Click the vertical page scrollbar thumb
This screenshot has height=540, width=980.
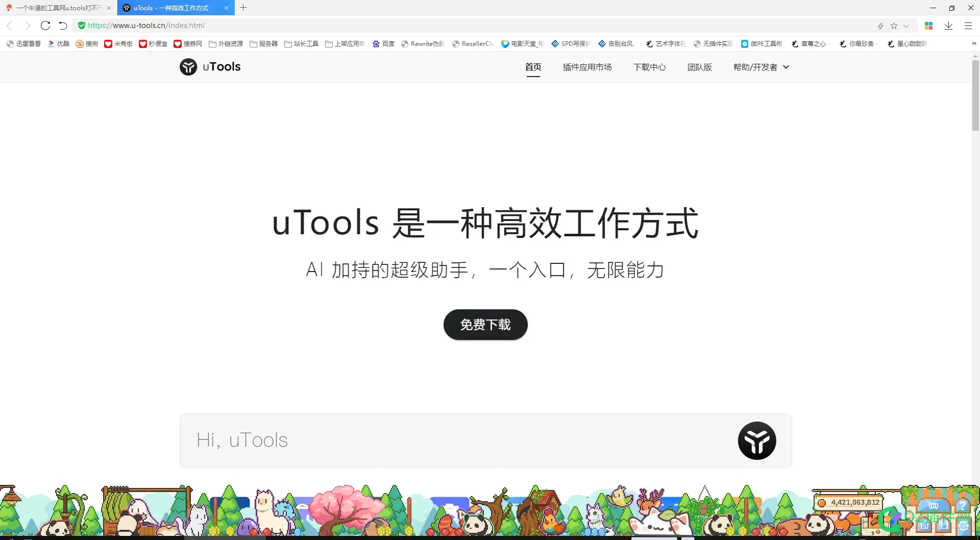tap(975, 94)
